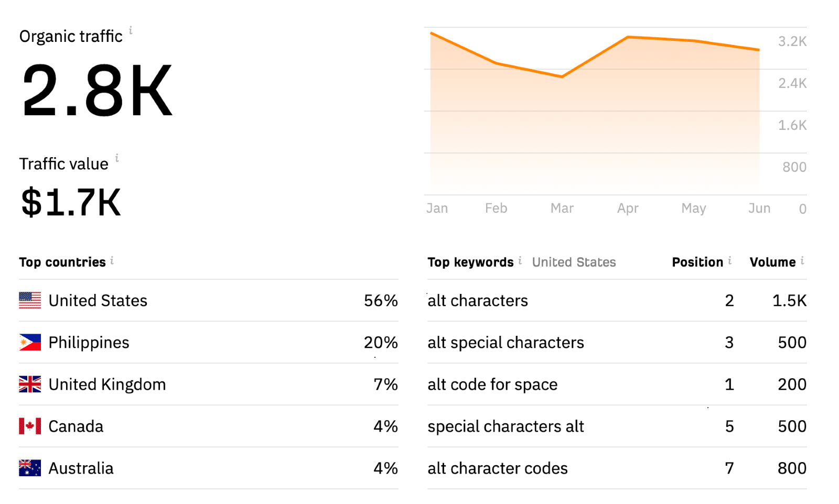Image resolution: width=839 pixels, height=504 pixels.
Task: Click the Position column header
Action: 697,262
